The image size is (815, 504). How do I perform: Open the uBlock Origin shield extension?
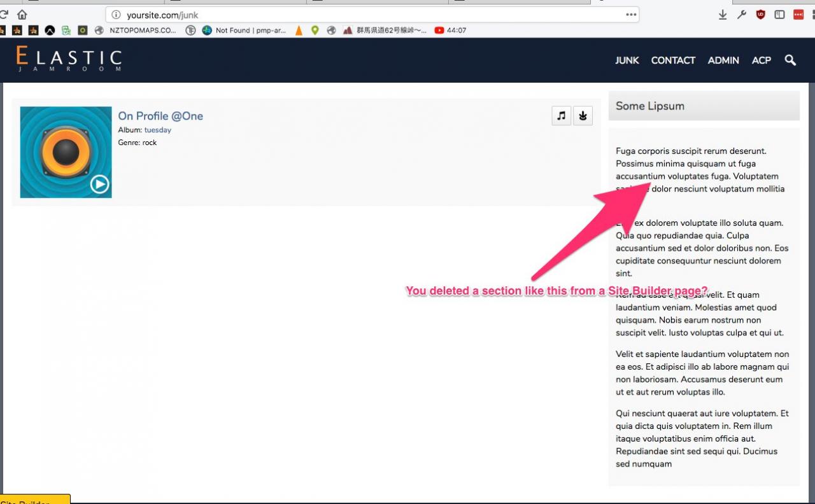click(760, 15)
